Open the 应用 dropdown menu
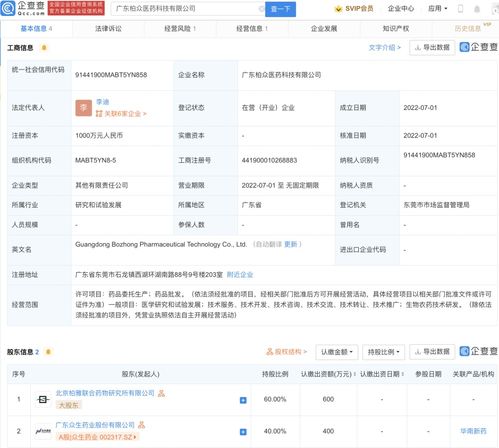The image size is (499, 448). click(x=438, y=9)
